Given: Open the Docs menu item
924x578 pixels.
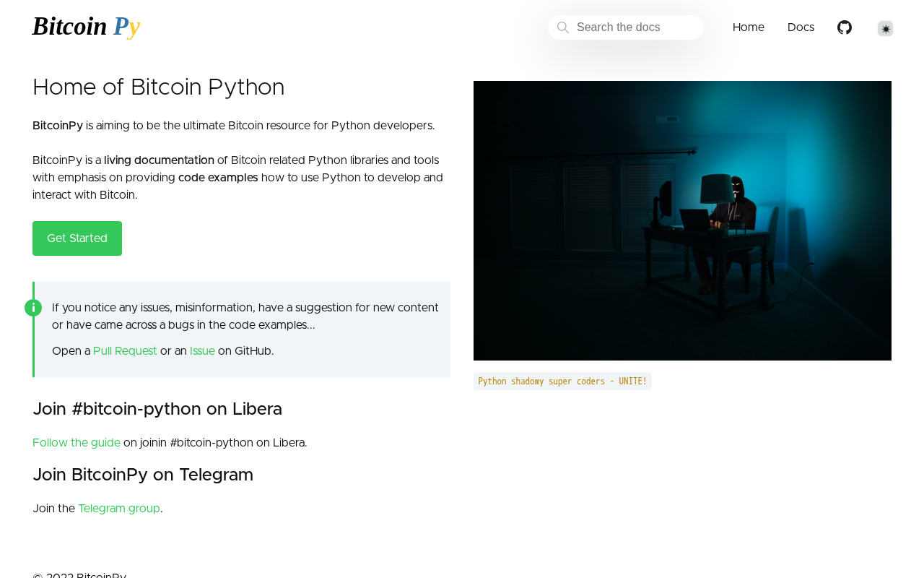Looking at the screenshot, I should pos(801,27).
